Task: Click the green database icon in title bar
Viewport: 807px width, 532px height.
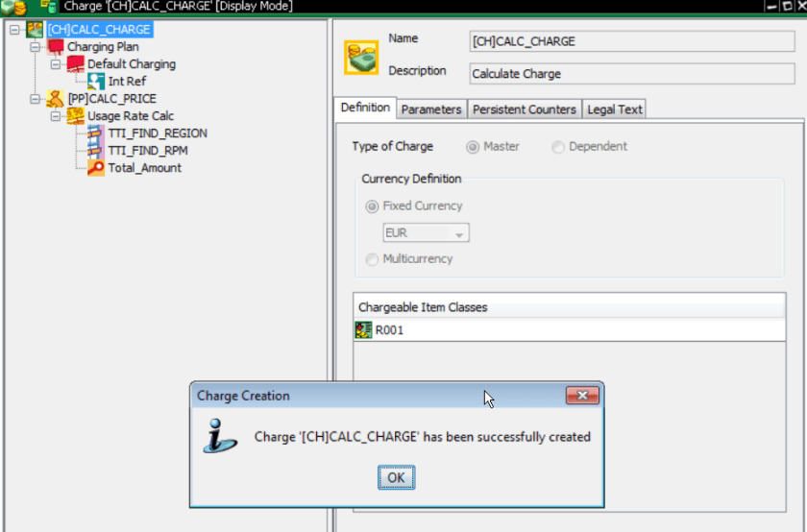Action: pos(48,6)
